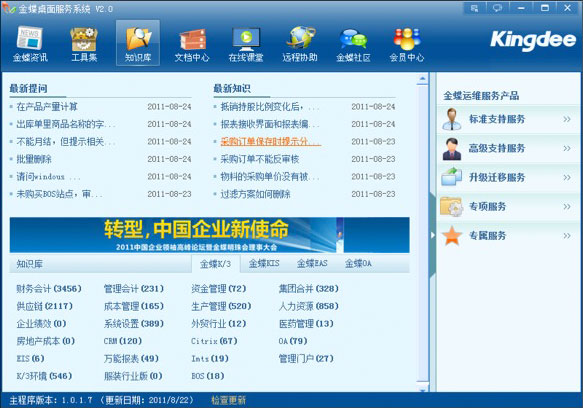Click the Kingdee logo
This screenshot has height=408, width=583.
pos(533,40)
